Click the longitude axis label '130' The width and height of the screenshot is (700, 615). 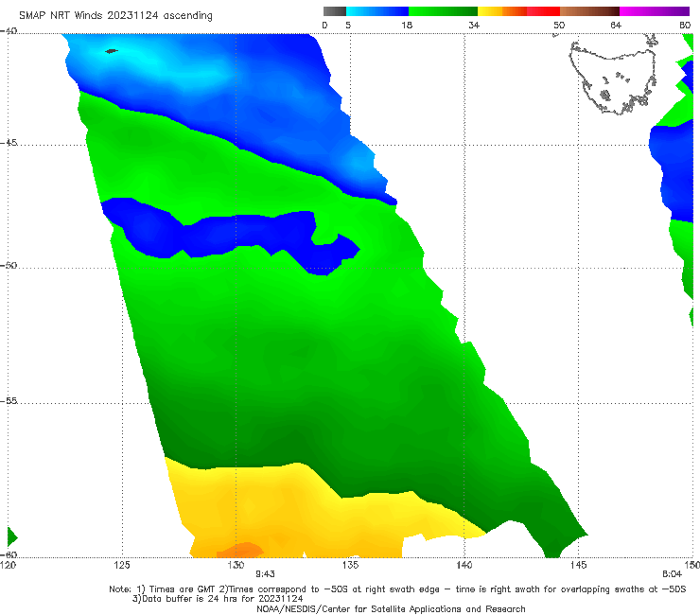point(236,565)
